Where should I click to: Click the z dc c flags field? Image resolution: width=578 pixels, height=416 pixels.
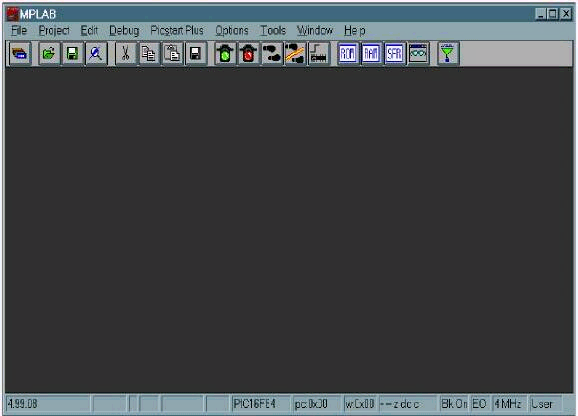tap(408, 404)
